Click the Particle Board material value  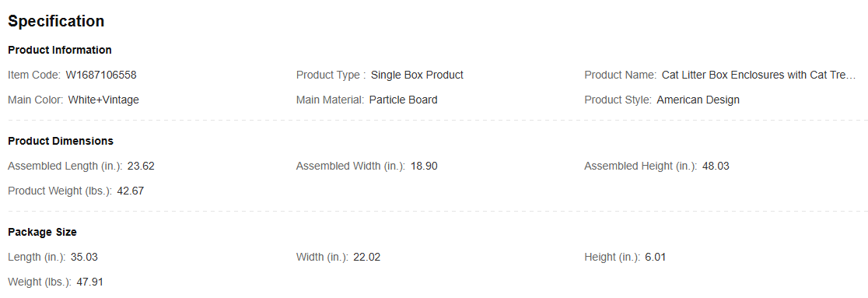point(403,100)
